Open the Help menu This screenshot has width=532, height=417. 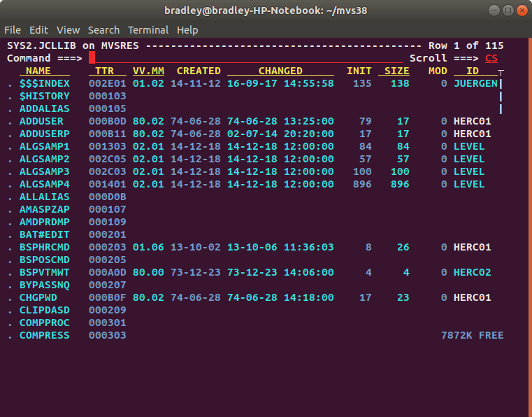187,30
